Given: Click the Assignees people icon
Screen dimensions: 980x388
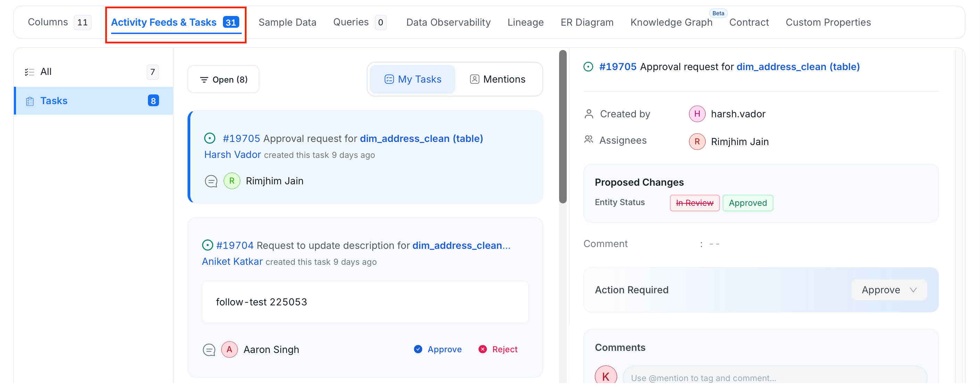Looking at the screenshot, I should (x=589, y=140).
